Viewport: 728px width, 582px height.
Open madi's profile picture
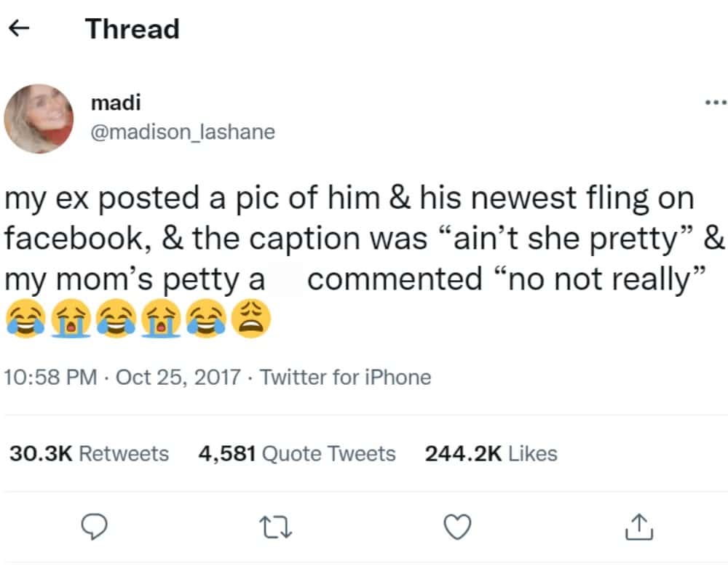pyautogui.click(x=39, y=118)
